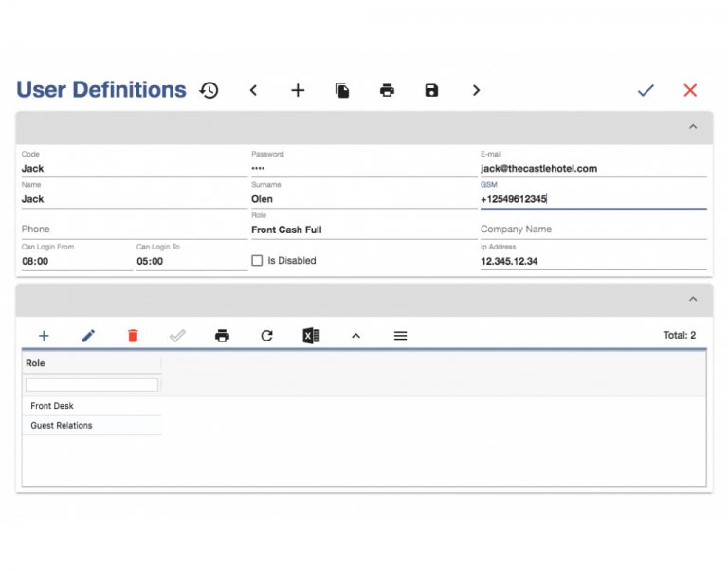Go to previous user record

point(253,90)
